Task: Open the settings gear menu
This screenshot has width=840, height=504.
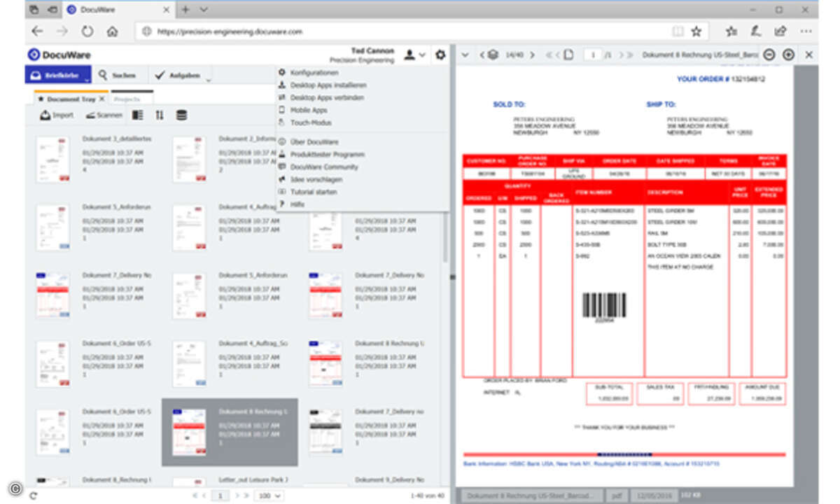Action: point(440,55)
